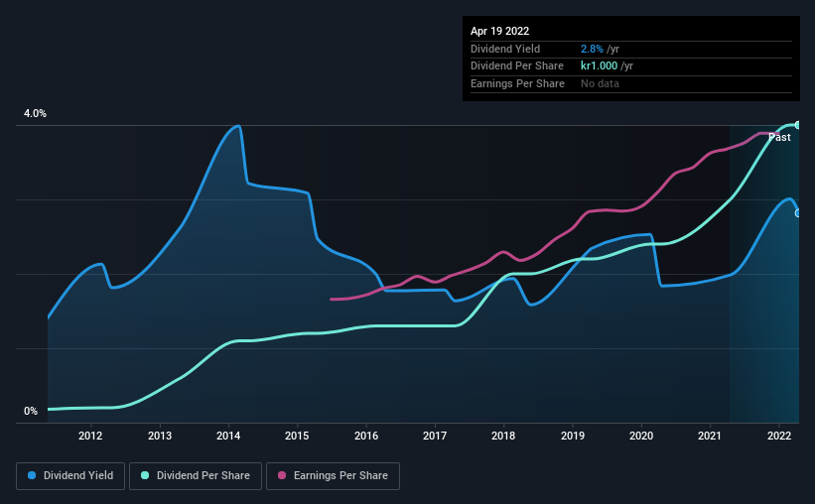Click the 2021 x-axis label

pyautogui.click(x=710, y=436)
